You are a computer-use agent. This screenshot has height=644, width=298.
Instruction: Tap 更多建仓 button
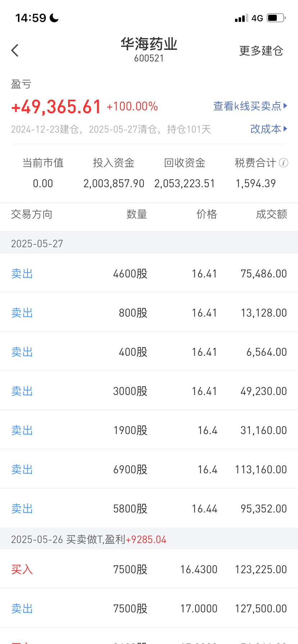tap(261, 51)
